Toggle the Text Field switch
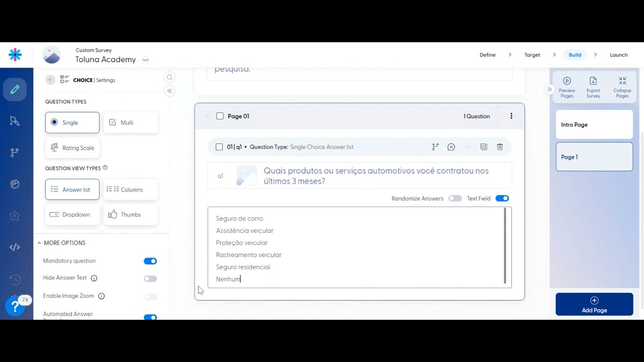 pos(502,199)
